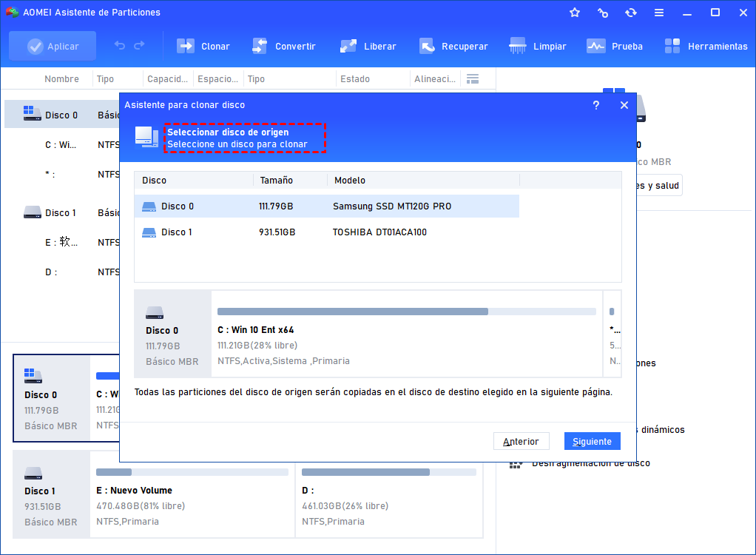Click the D: partition usage bar

coord(389,472)
